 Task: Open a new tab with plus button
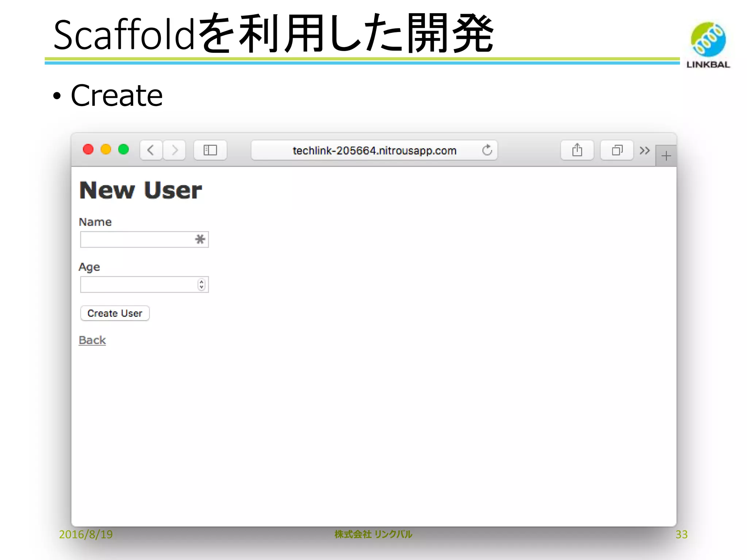(666, 156)
